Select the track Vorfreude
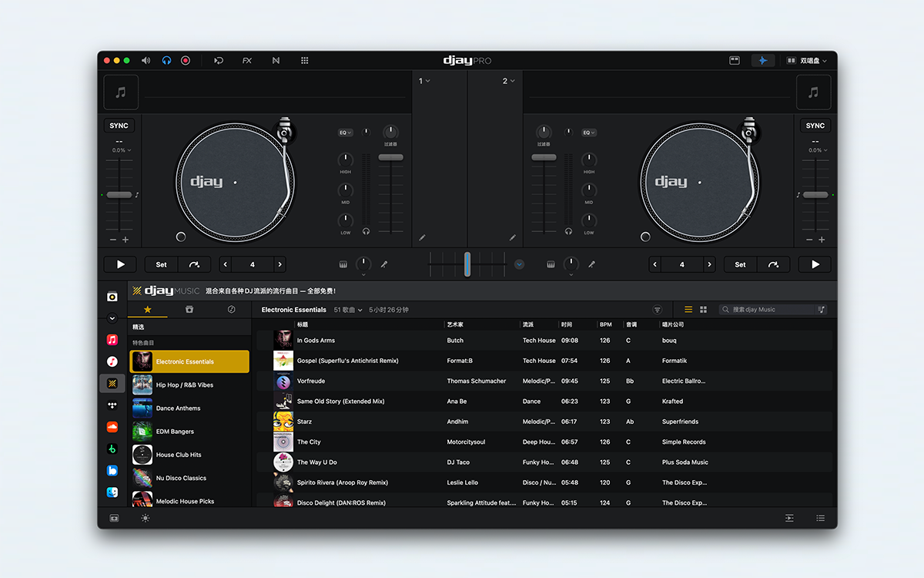 pyautogui.click(x=544, y=381)
